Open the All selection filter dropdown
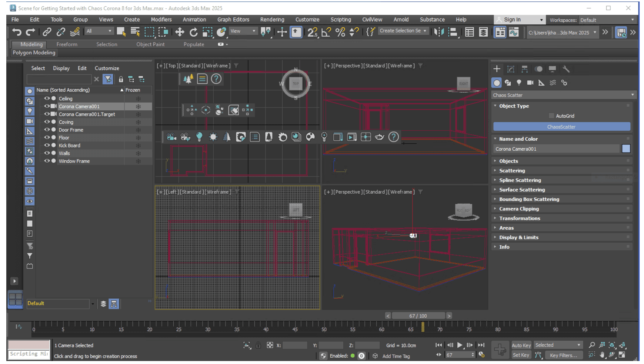The width and height of the screenshot is (644, 364). (x=99, y=31)
